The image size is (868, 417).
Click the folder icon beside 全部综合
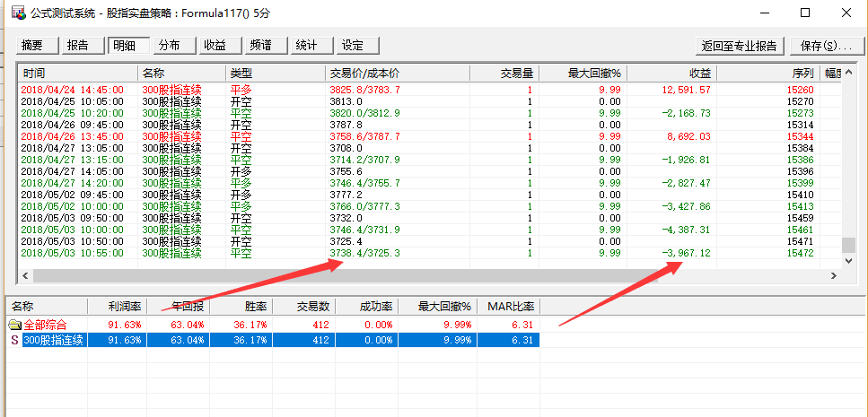[x=14, y=325]
